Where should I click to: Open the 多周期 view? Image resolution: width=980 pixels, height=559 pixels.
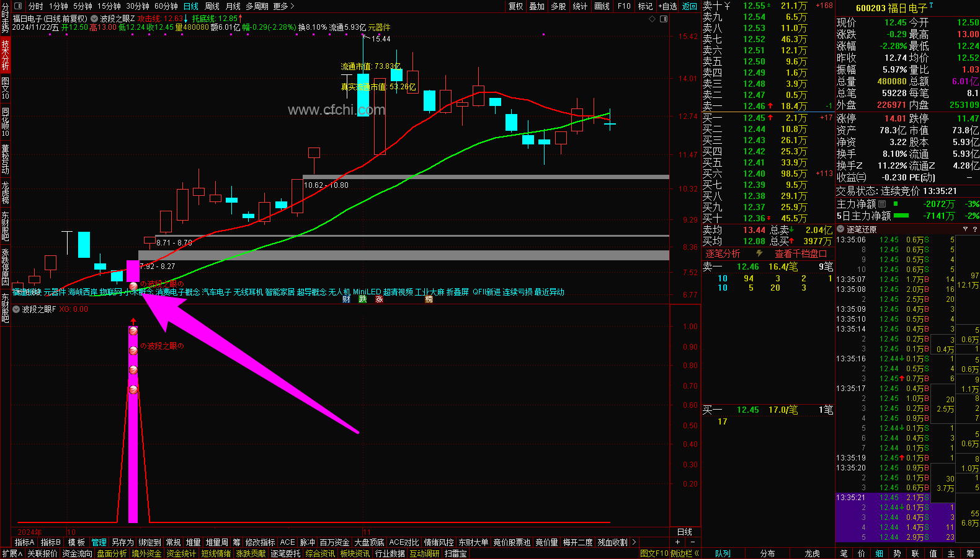coord(257,6)
